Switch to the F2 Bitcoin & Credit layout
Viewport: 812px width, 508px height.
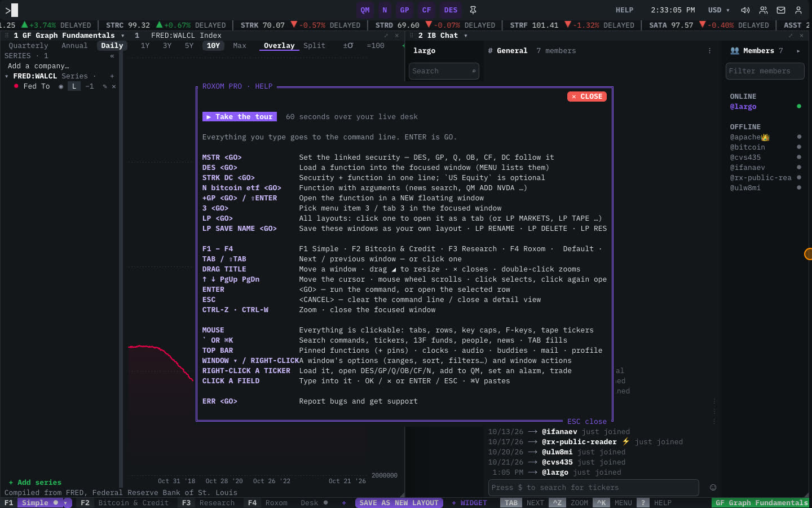pos(125,503)
